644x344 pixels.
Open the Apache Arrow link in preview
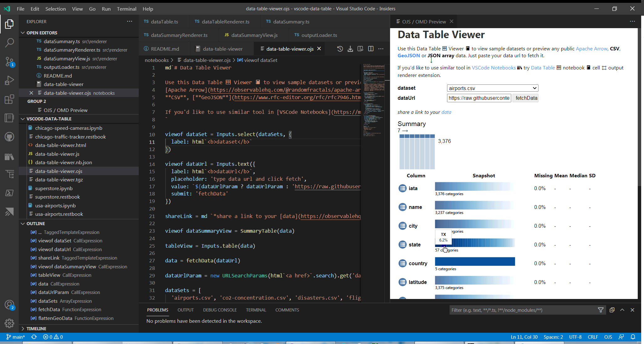pyautogui.click(x=591, y=48)
